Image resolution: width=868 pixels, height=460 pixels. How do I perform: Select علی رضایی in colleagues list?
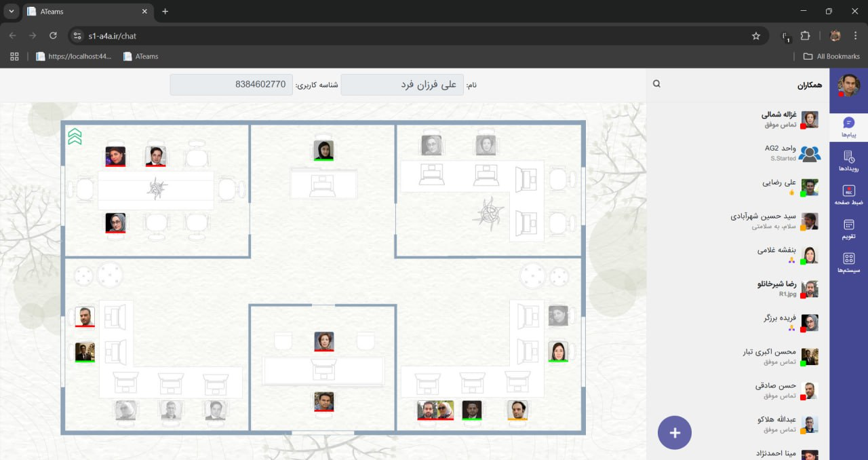(x=780, y=187)
